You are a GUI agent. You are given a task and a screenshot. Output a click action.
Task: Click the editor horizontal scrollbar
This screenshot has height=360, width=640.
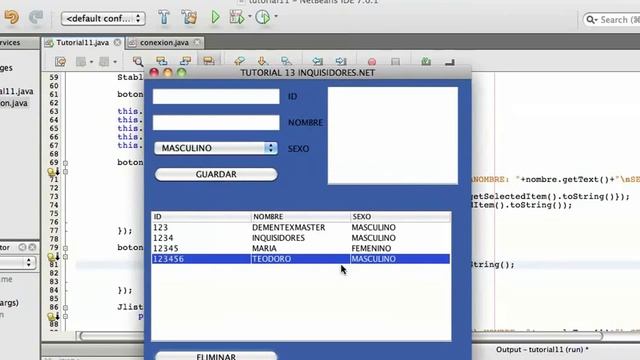[x=341, y=336]
